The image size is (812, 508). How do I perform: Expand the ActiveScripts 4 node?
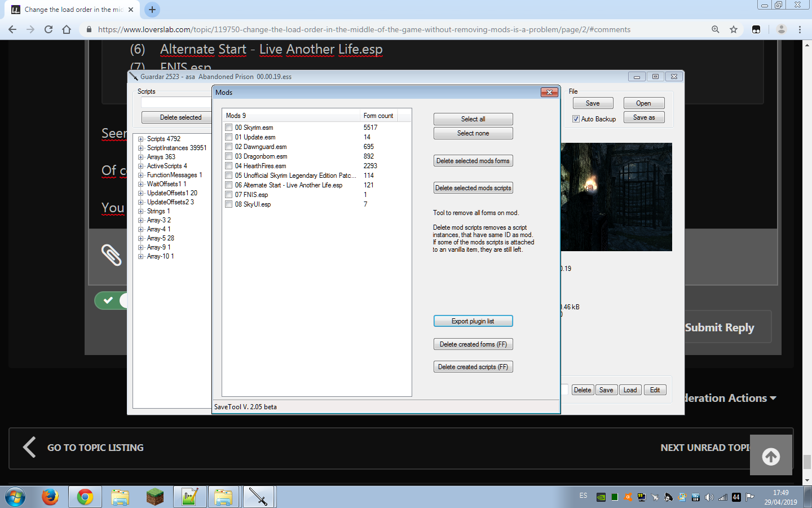pyautogui.click(x=141, y=166)
